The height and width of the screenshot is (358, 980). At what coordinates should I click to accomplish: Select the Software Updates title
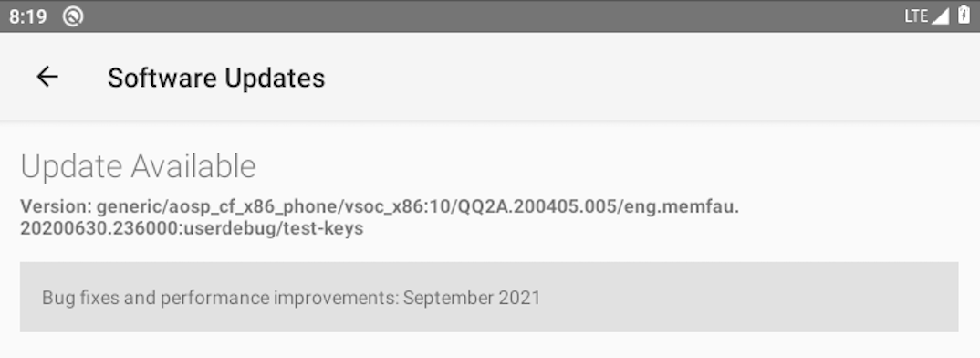[x=216, y=78]
